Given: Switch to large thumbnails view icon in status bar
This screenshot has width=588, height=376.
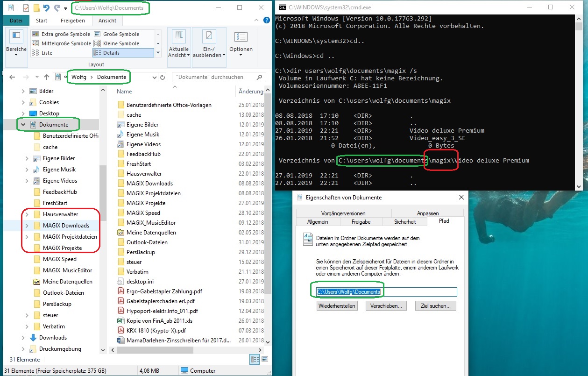Looking at the screenshot, I should pyautogui.click(x=264, y=360).
